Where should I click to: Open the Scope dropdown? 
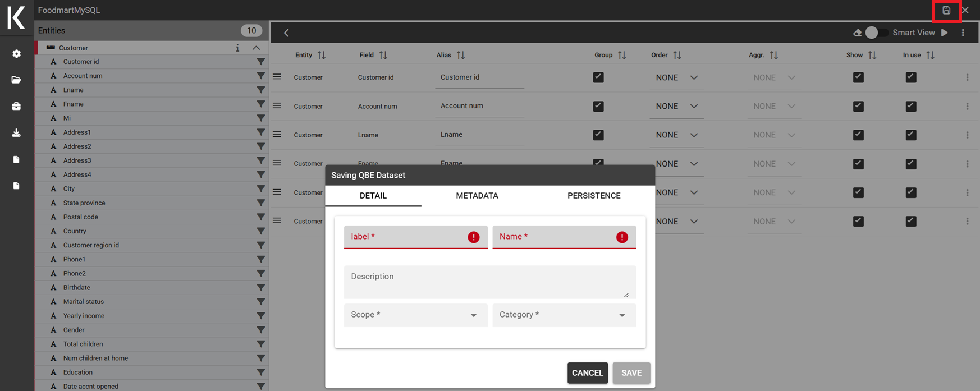pos(415,315)
